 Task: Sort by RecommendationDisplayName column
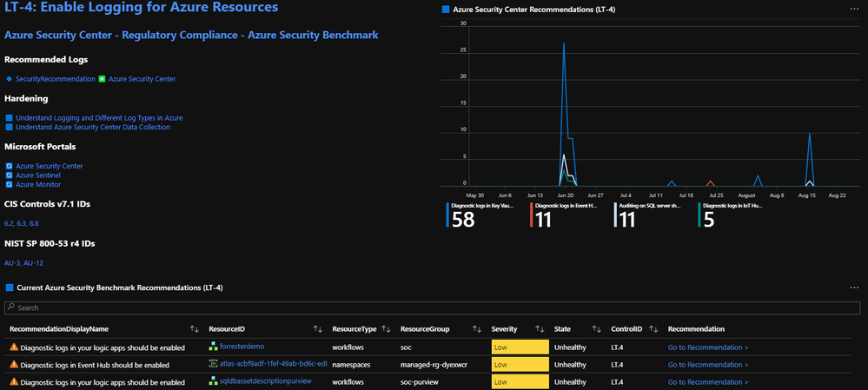pos(195,329)
